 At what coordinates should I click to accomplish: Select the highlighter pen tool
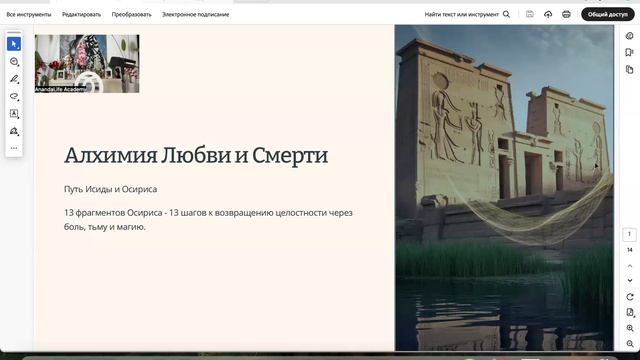(14, 79)
